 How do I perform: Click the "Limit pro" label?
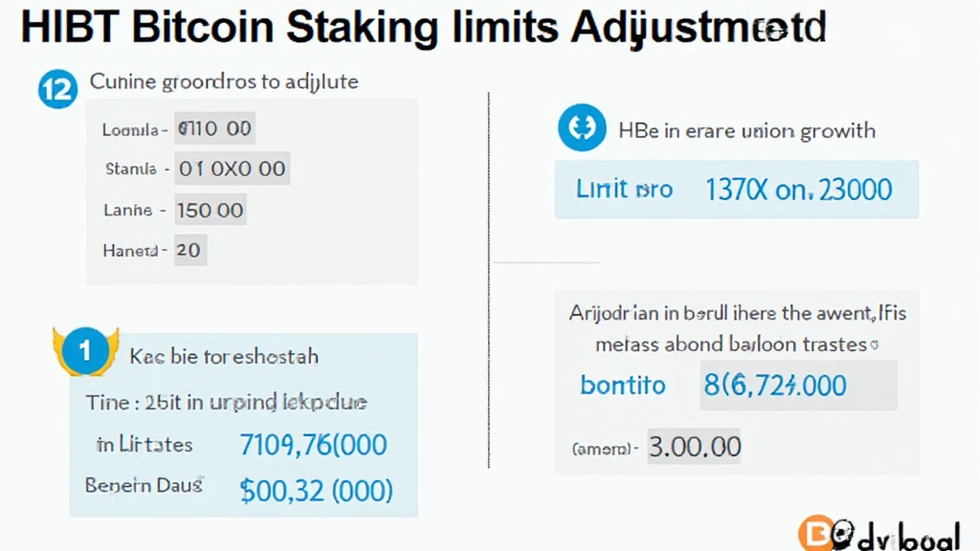tap(624, 189)
